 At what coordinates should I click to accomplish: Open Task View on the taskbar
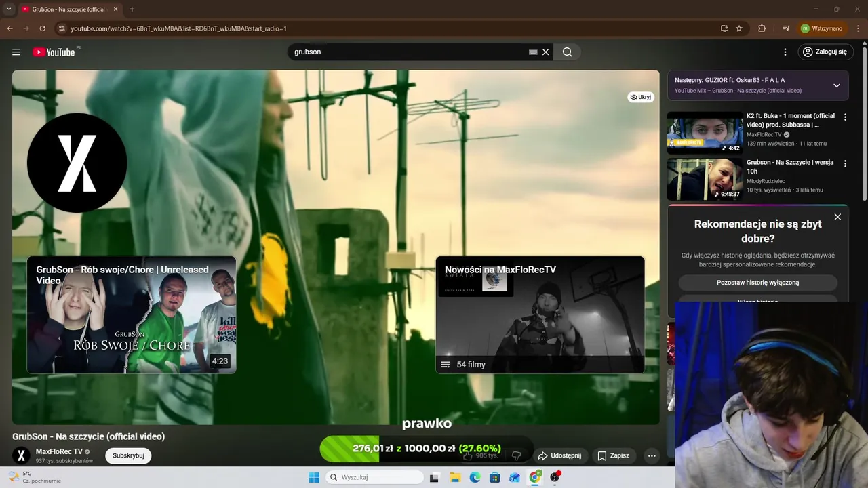tap(434, 477)
